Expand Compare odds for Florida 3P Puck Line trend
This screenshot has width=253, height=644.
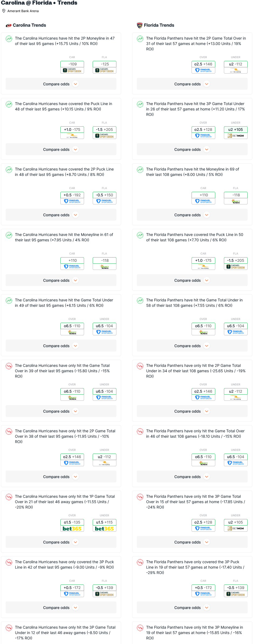(x=192, y=608)
